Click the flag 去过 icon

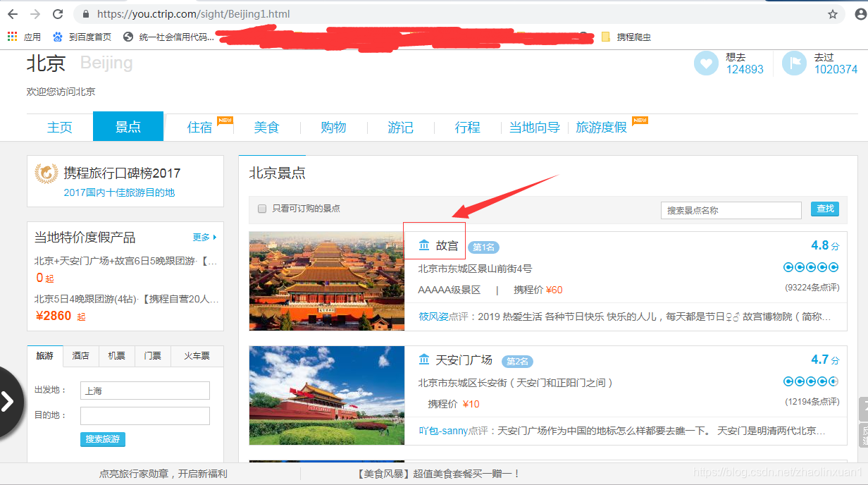[x=794, y=63]
